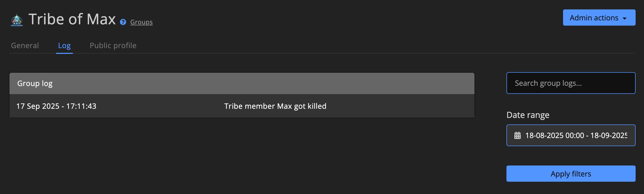Click the blue help question mark icon
Image resolution: width=644 pixels, height=194 pixels.
tap(123, 22)
